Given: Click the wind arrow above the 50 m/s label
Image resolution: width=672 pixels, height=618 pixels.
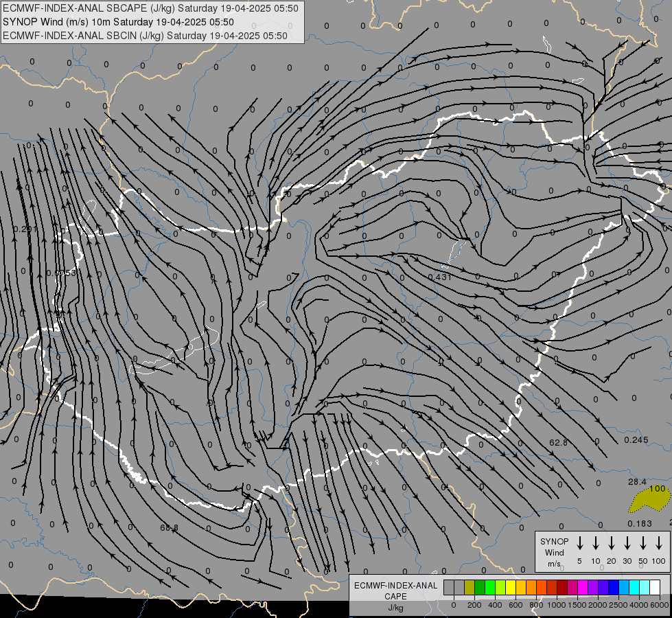Looking at the screenshot, I should [643, 543].
